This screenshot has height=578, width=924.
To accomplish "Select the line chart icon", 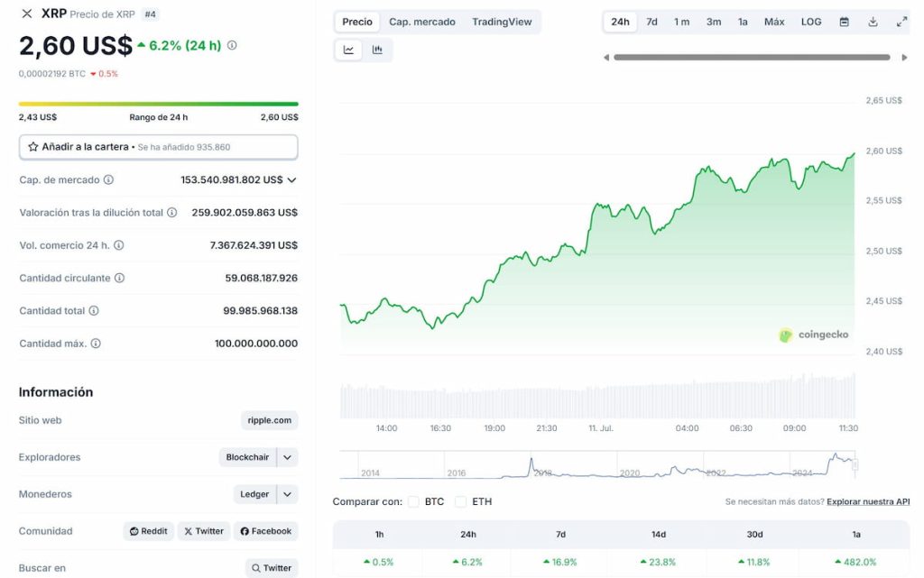I will (x=348, y=50).
